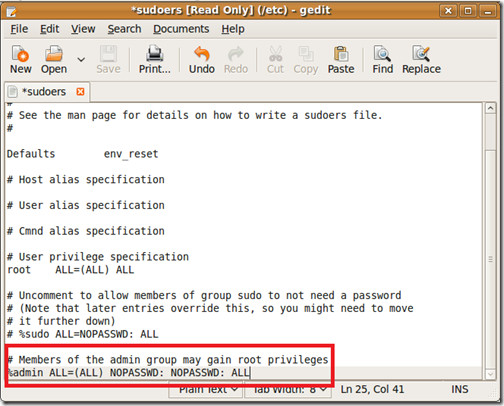The width and height of the screenshot is (504, 406).
Task: Click the '# (Note that later entries' line
Action: tap(210, 308)
